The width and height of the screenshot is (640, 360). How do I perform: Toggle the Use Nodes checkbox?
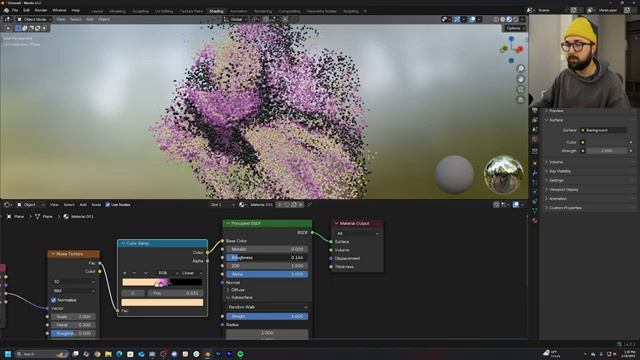(108, 204)
